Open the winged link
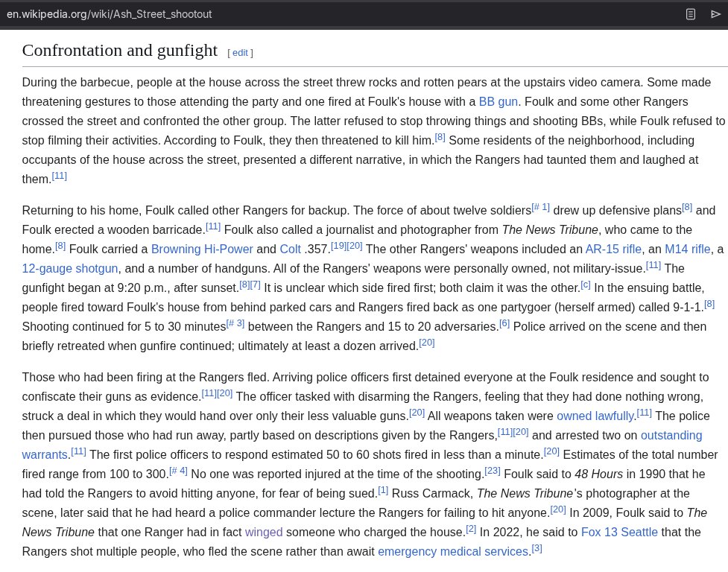Viewport: 728px width, 572px height. (x=264, y=532)
